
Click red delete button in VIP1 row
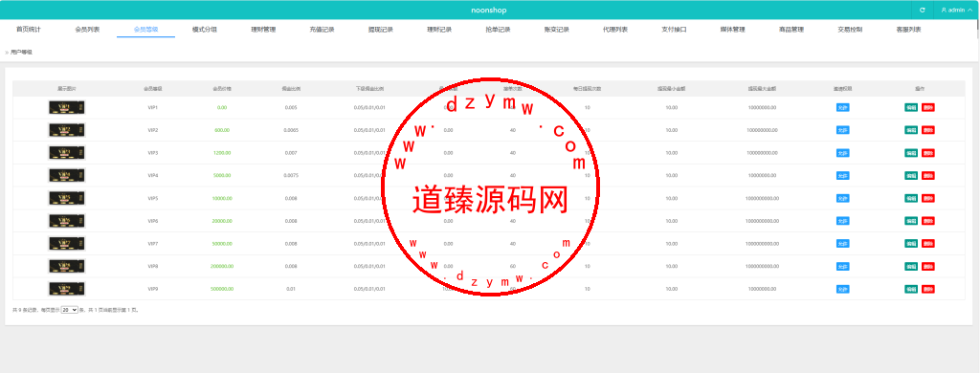pos(928,107)
